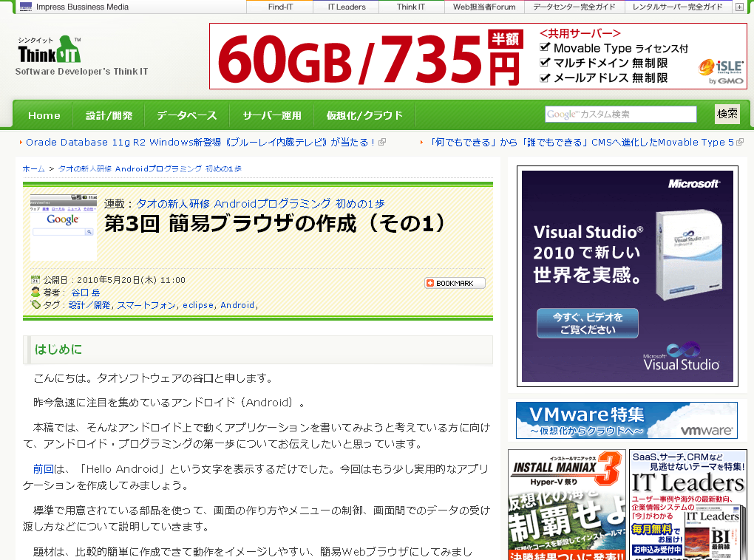Screen dimensions: 754x560
Task: Open the series breadcrumb タオの新人研修 link
Action: click(150, 168)
